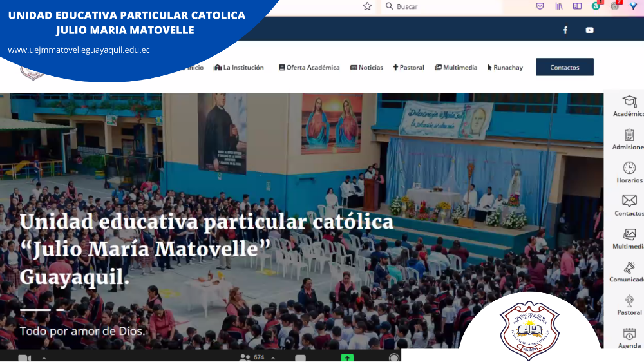Toggle Zoom video camera icon
644x362 pixels.
coord(24,358)
